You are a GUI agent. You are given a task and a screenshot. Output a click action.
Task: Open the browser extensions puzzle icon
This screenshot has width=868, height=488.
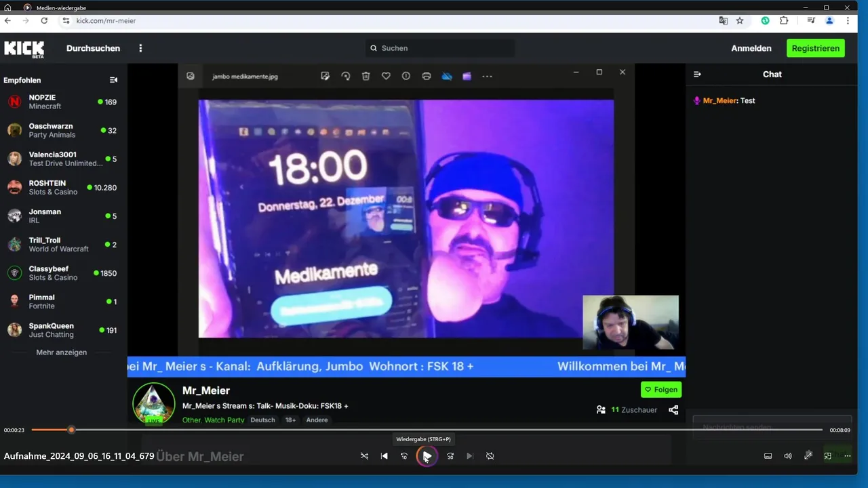coord(784,21)
